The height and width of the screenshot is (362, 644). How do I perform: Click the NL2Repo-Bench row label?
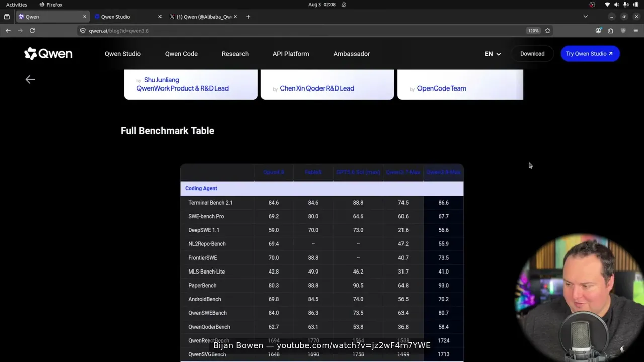point(207,244)
